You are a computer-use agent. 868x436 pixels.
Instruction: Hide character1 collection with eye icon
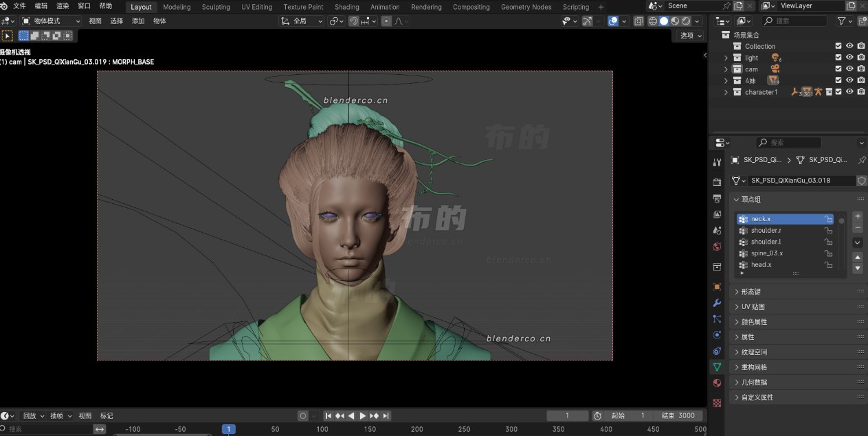tap(850, 92)
